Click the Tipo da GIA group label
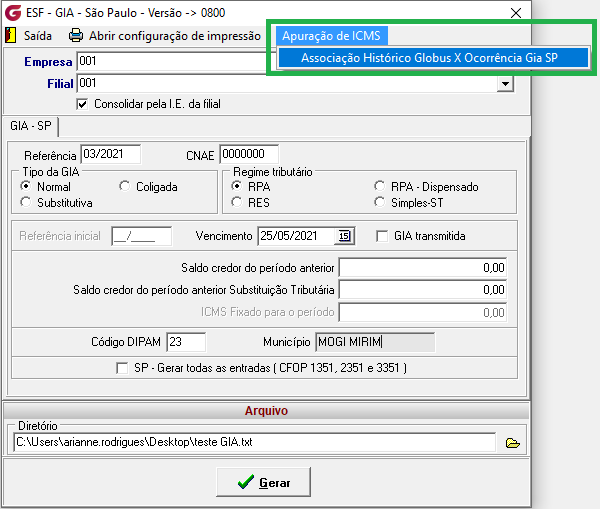Viewport: 600px width, 509px height. (51, 172)
